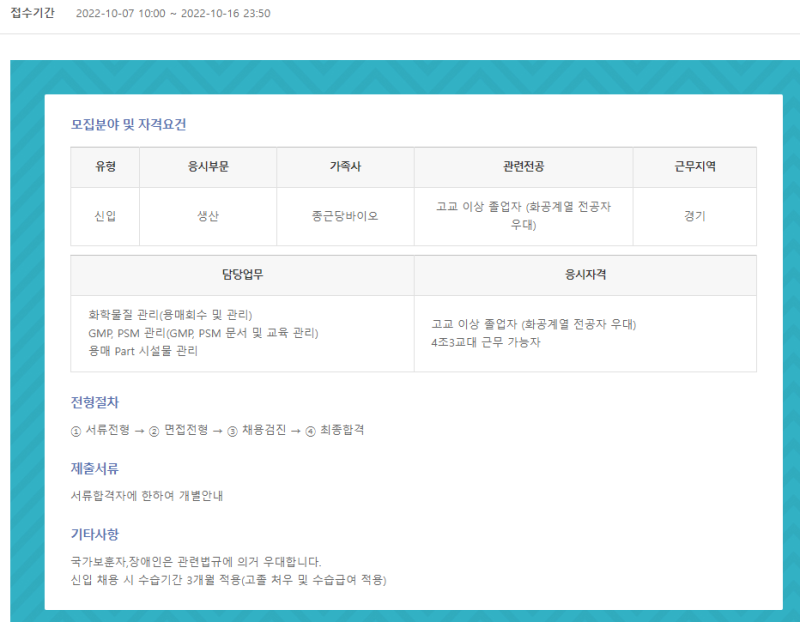
Task: Click the 가족사 column header
Action: tap(345, 167)
